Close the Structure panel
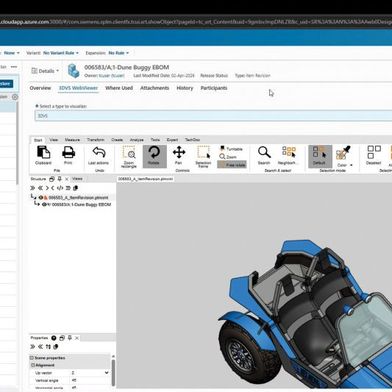This screenshot has height=392, width=392. [67, 179]
